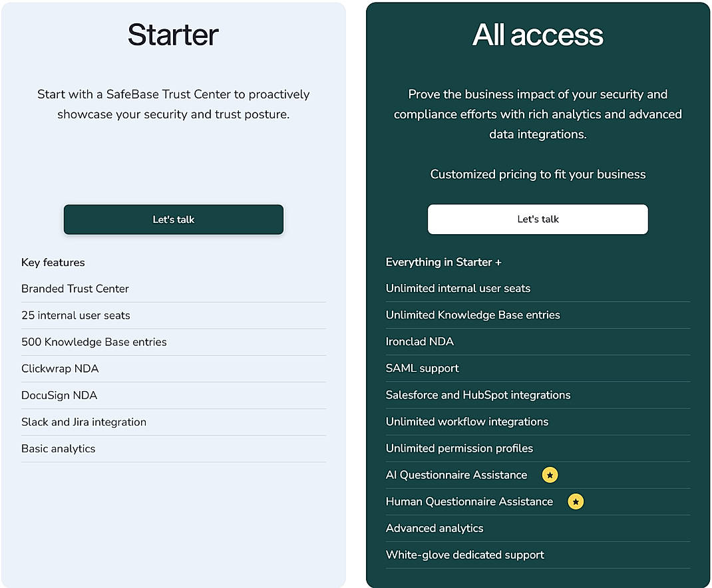Click the 500 Knowledge Base entries row
This screenshot has width=712, height=588.
click(x=94, y=342)
